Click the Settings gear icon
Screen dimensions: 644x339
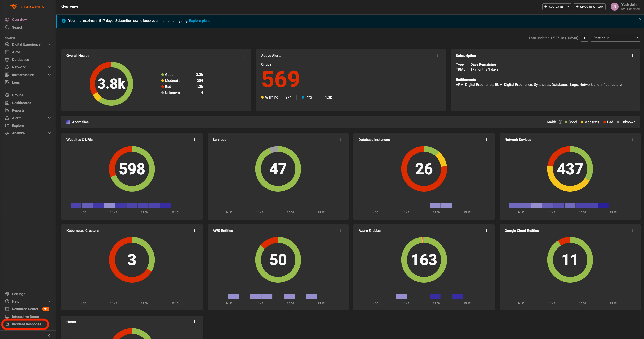(7, 294)
